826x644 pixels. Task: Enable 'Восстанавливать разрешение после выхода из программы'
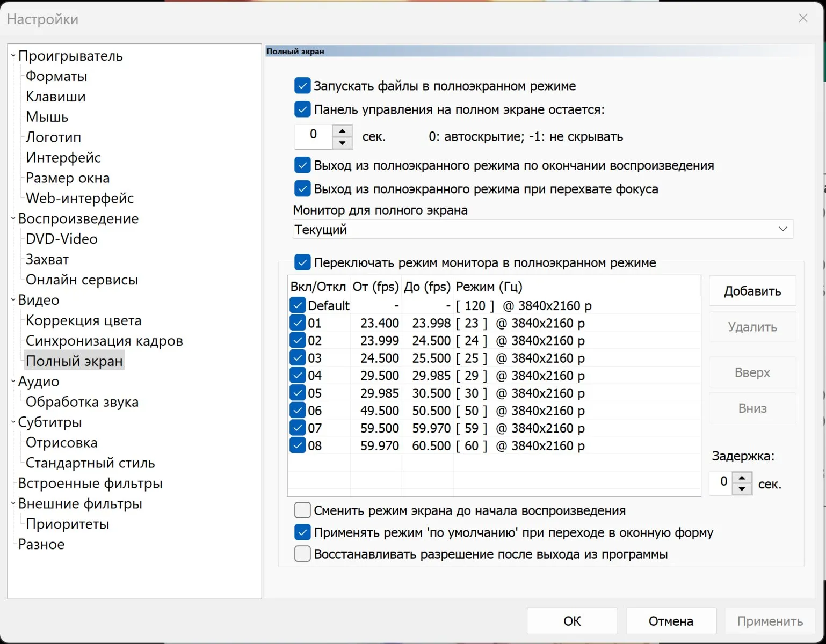click(x=302, y=554)
